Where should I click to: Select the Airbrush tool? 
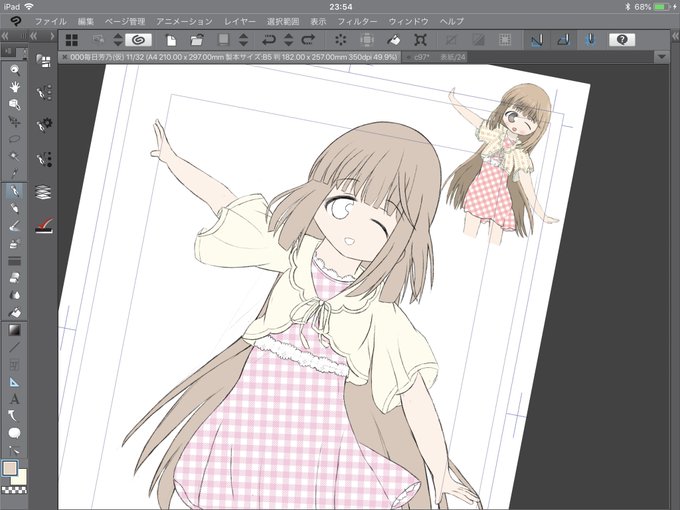point(15,243)
